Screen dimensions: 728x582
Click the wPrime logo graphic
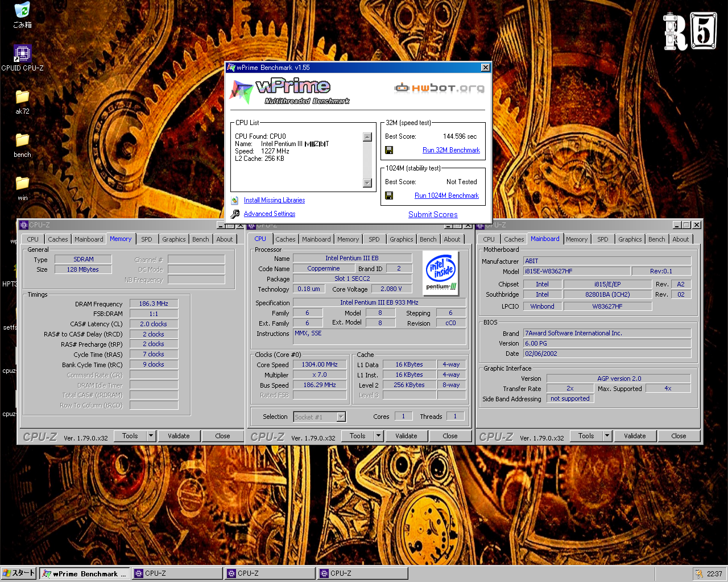click(x=290, y=91)
